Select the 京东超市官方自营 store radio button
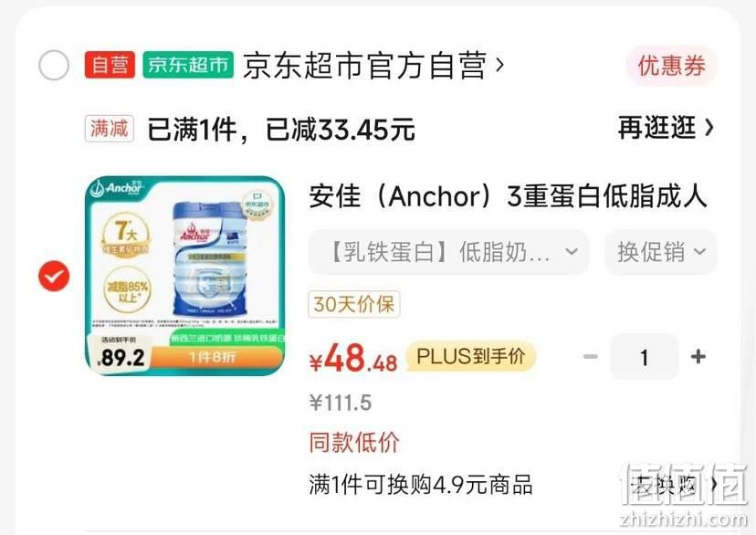Screen dimensions: 756x535 [54, 65]
